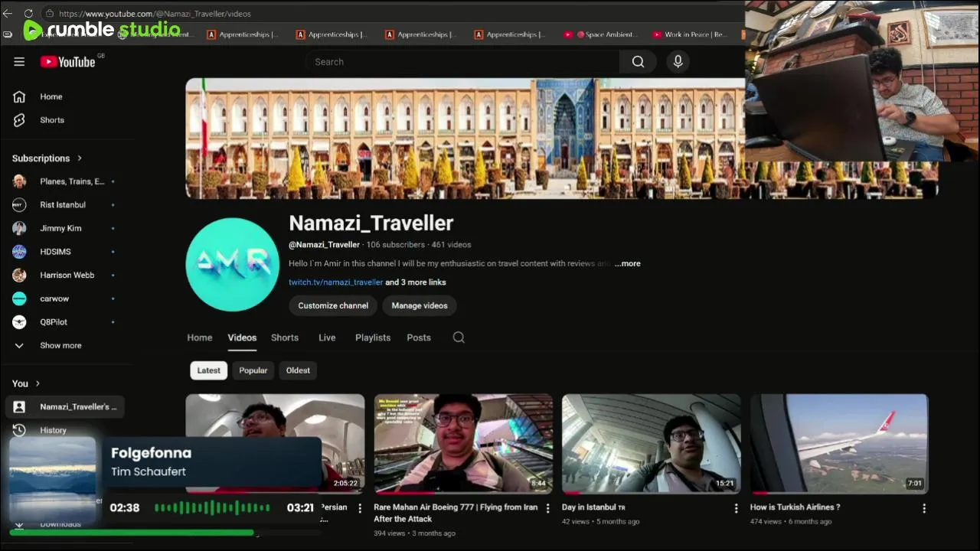
Task: Open twitch.tv/namazi_traveller link
Action: click(x=335, y=282)
